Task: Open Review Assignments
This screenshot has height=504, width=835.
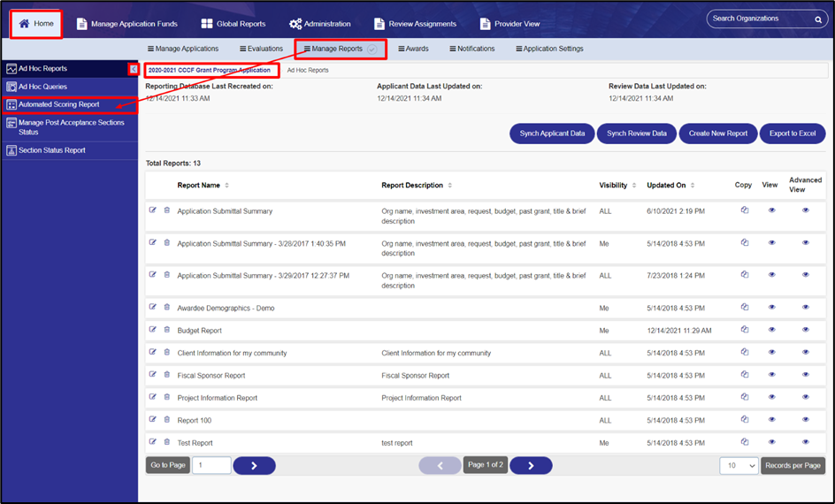Action: tap(416, 24)
